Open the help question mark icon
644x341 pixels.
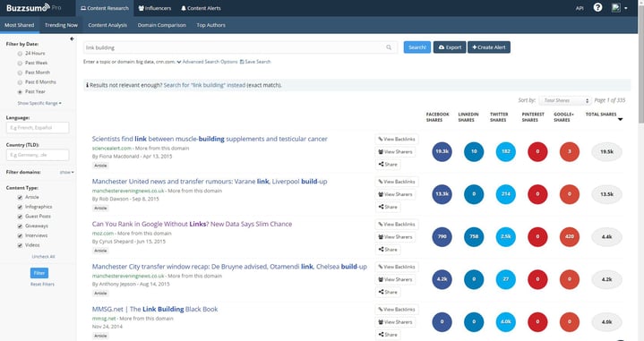(x=597, y=7)
